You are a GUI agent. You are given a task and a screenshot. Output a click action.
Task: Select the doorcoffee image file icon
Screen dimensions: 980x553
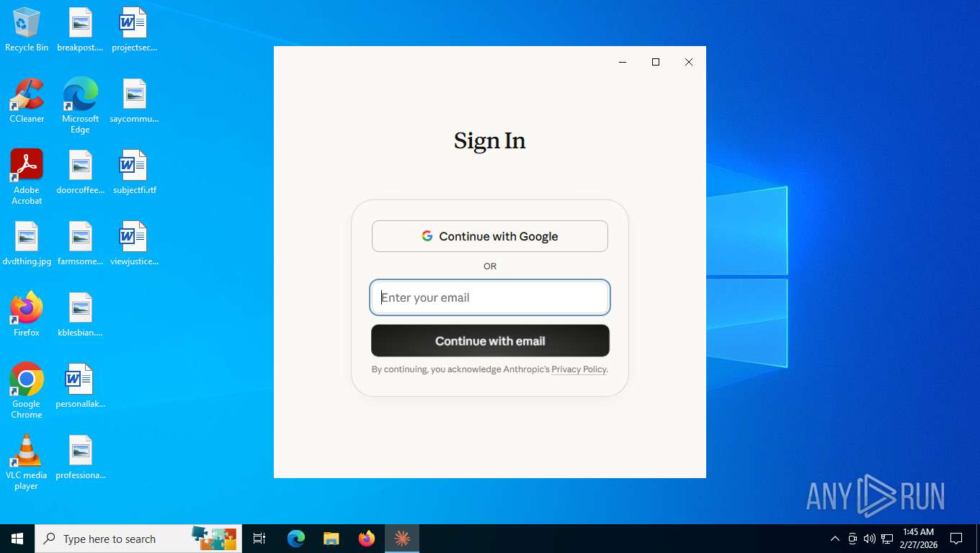pos(80,173)
